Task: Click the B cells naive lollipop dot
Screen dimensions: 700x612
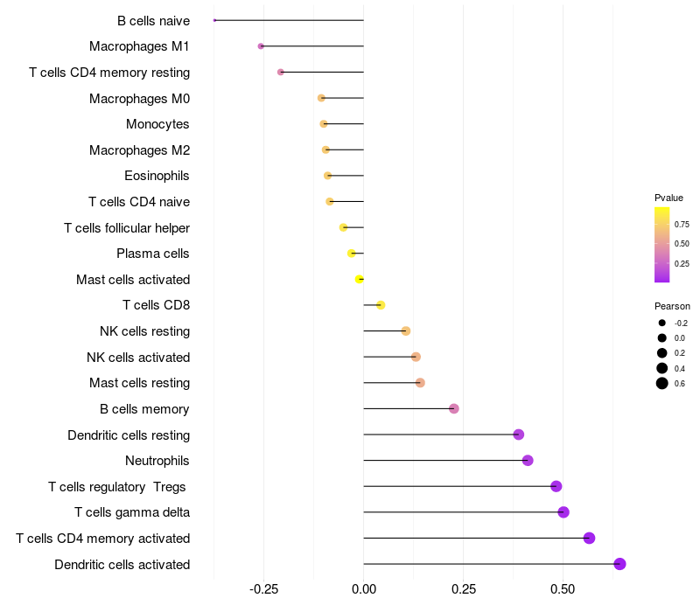Action: [x=214, y=20]
